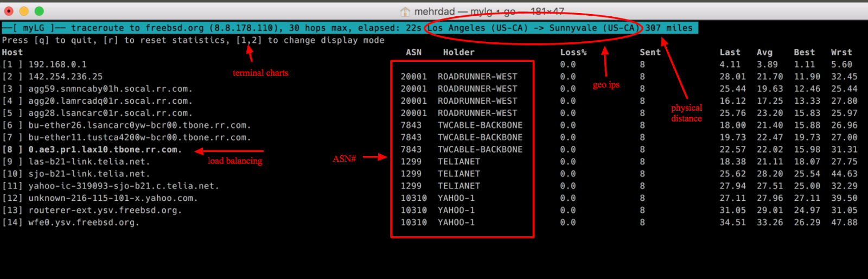Select host agg59.snmncaby01h.socal.rr.com

pos(110,88)
